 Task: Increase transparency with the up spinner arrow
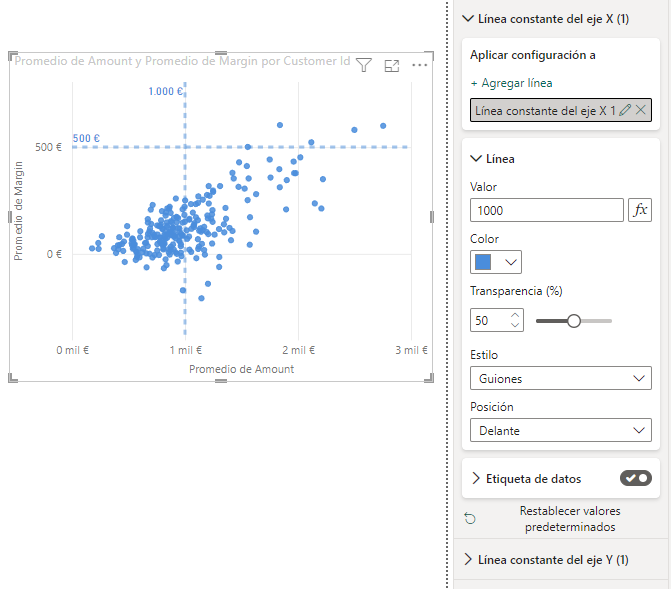pyautogui.click(x=515, y=316)
